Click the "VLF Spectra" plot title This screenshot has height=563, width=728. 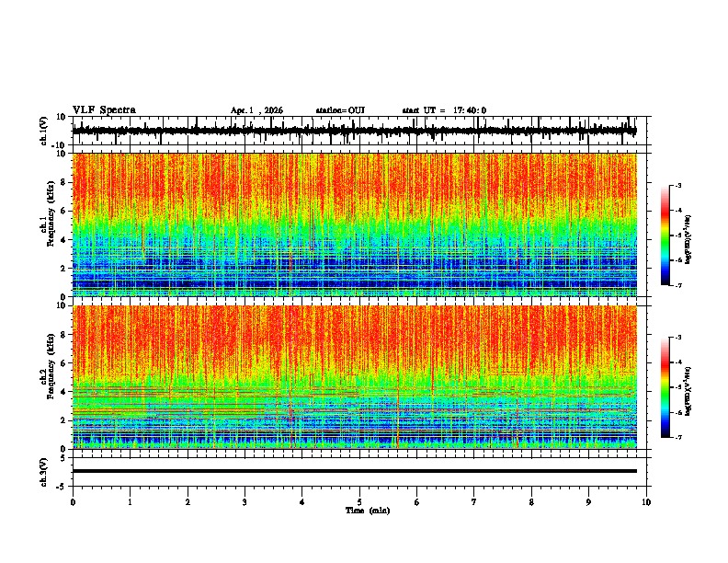coord(104,110)
